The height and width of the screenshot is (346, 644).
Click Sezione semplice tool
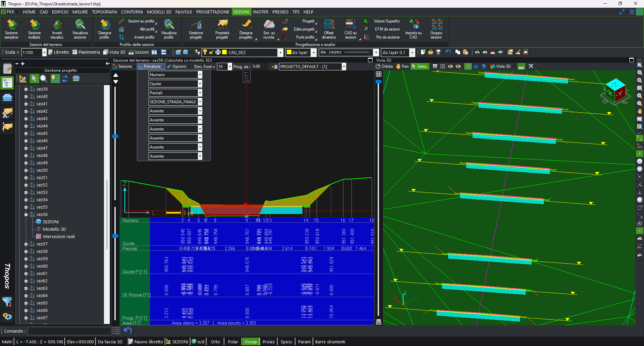click(11, 29)
